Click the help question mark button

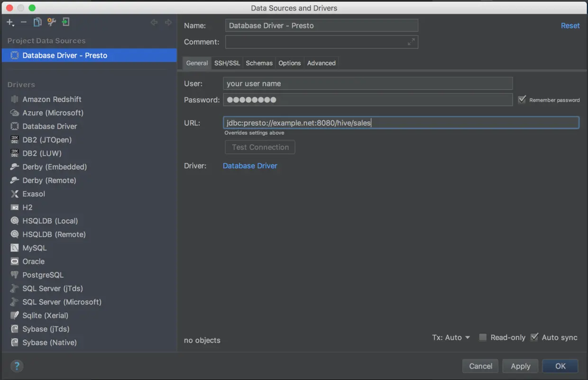click(17, 366)
